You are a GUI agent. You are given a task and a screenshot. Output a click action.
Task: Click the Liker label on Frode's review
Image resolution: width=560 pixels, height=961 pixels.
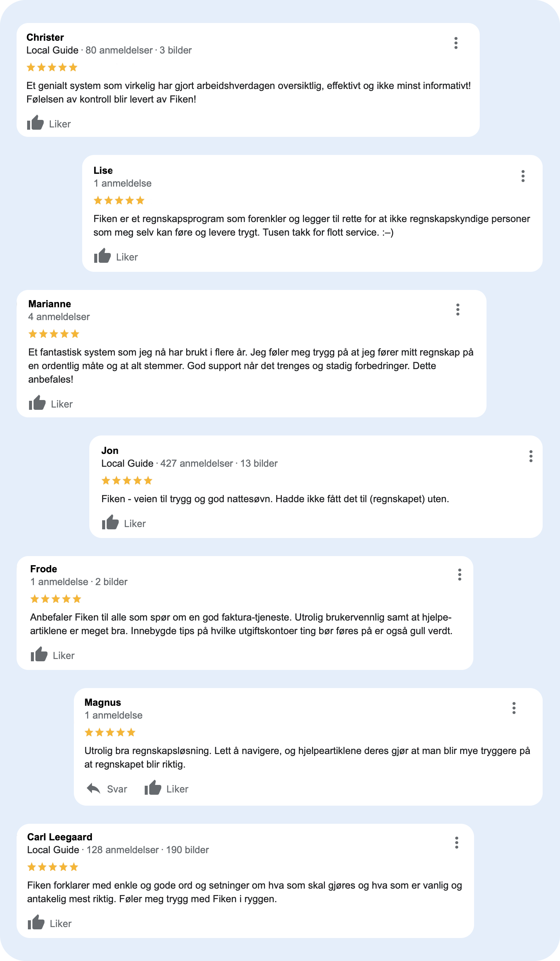[64, 655]
